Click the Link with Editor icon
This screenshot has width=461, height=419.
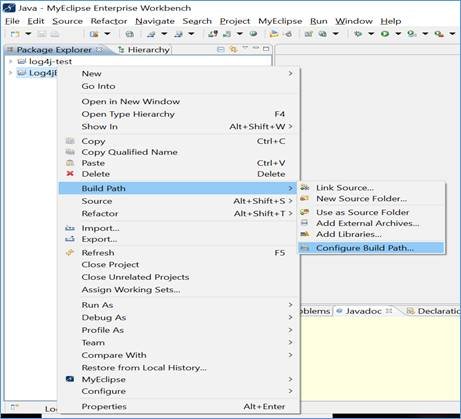[x=233, y=49]
